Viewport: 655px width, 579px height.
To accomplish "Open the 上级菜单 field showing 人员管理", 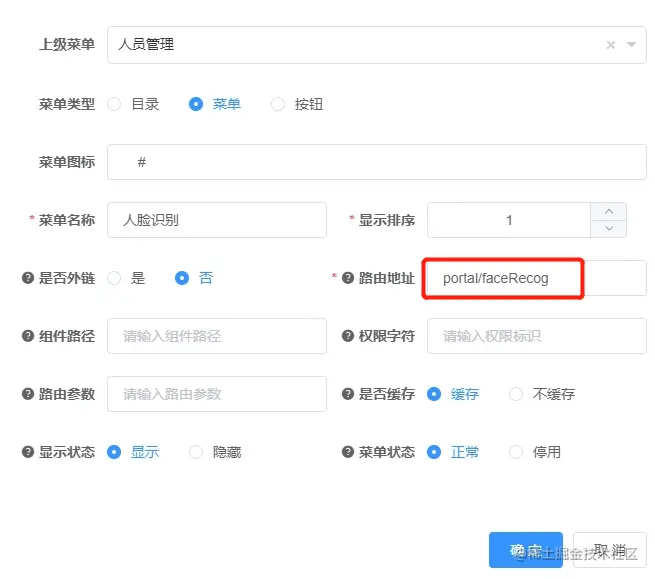I will [x=376, y=45].
